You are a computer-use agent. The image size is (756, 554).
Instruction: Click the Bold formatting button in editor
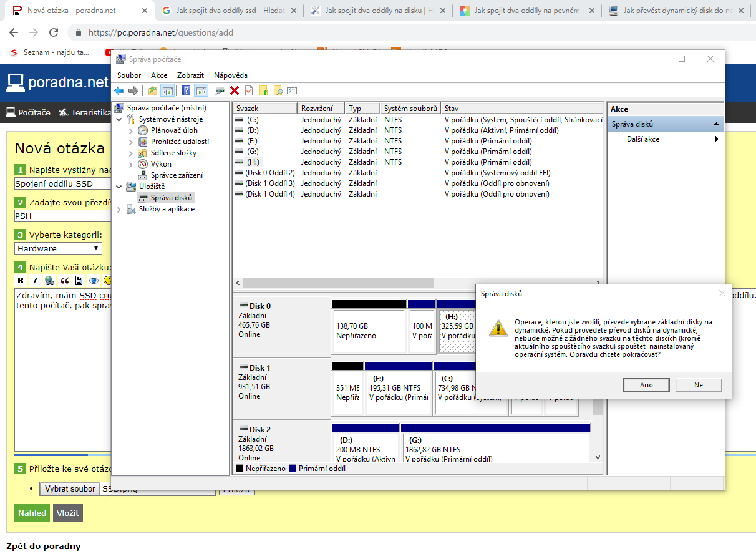tap(21, 280)
